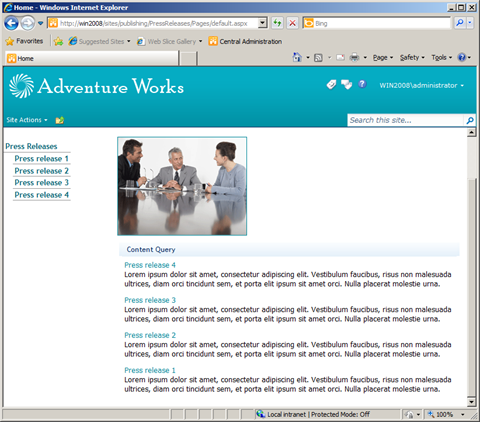Select the Home browser tab
The height and width of the screenshot is (422, 480).
pyautogui.click(x=92, y=58)
